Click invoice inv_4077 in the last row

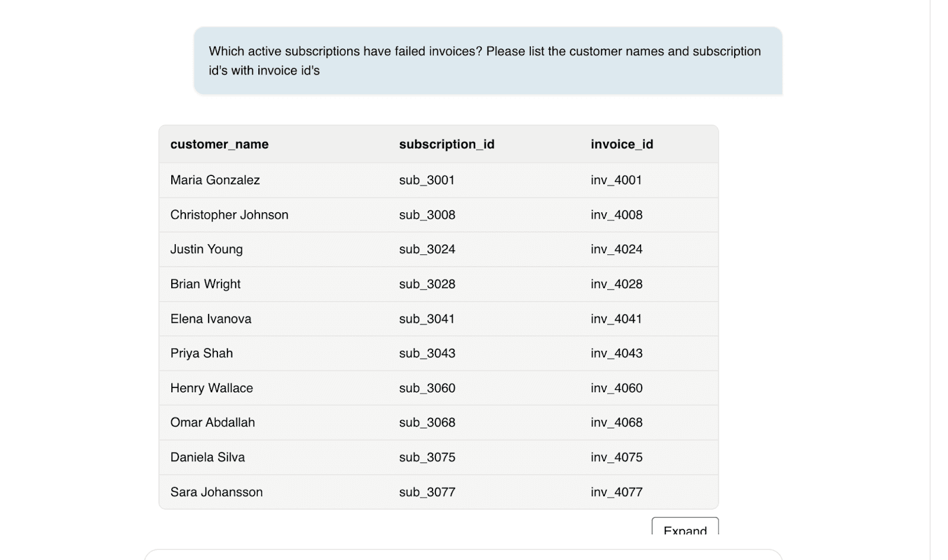(x=616, y=492)
